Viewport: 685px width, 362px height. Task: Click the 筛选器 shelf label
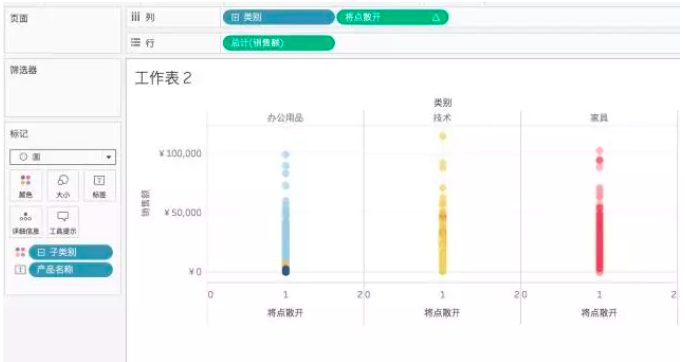tap(24, 70)
